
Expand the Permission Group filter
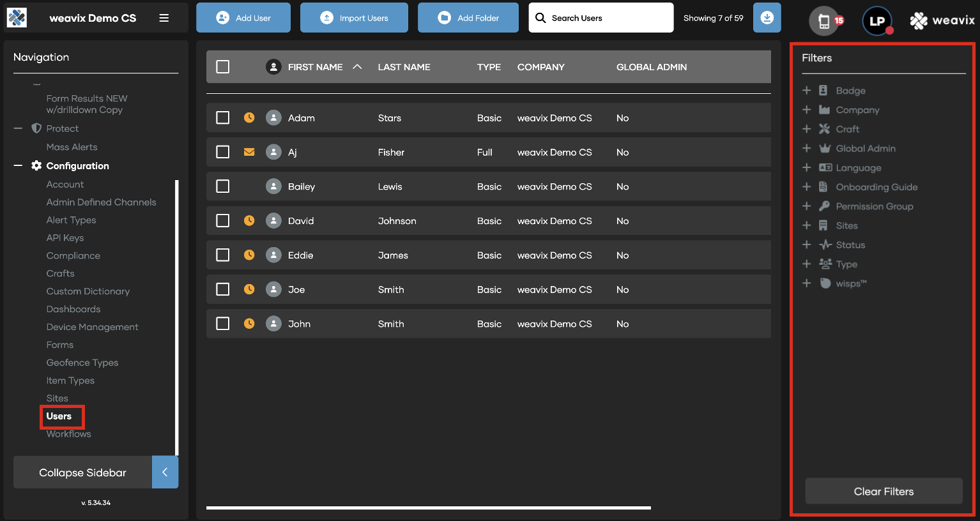[806, 206]
